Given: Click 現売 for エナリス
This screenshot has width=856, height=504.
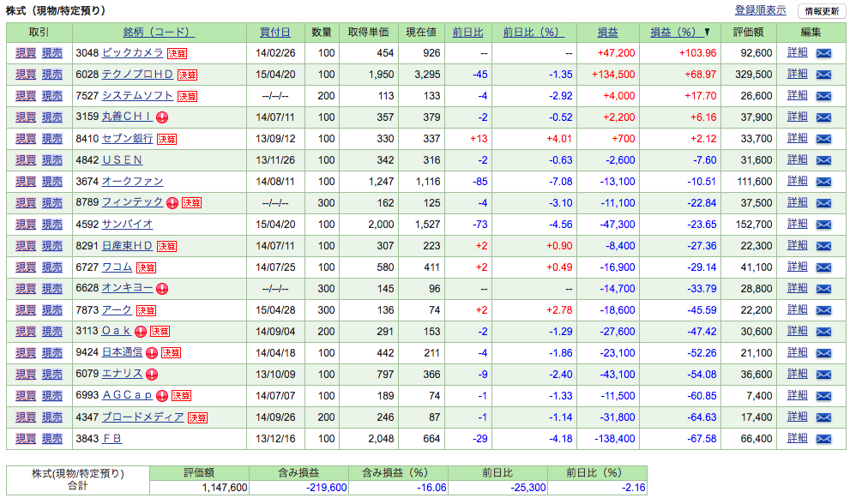Looking at the screenshot, I should [x=52, y=375].
